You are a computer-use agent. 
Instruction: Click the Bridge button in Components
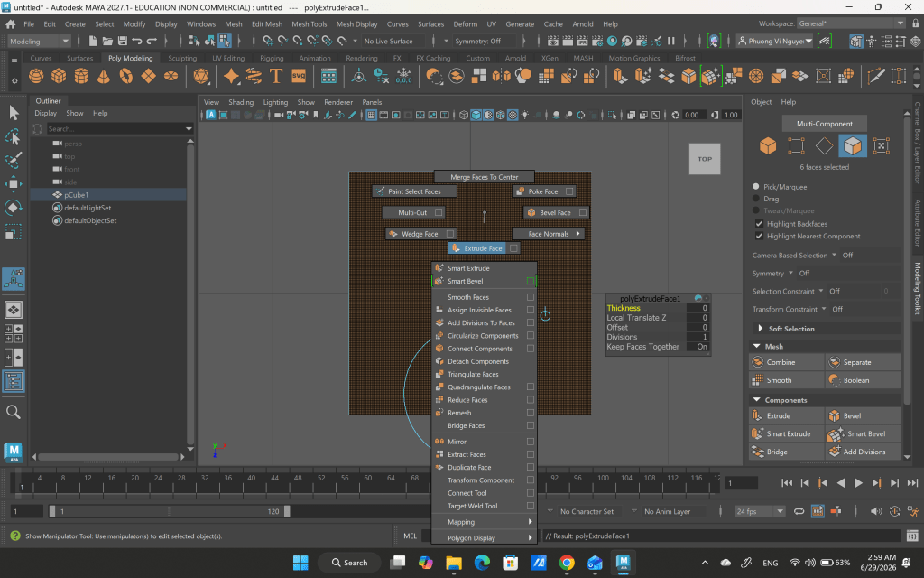[x=787, y=452]
